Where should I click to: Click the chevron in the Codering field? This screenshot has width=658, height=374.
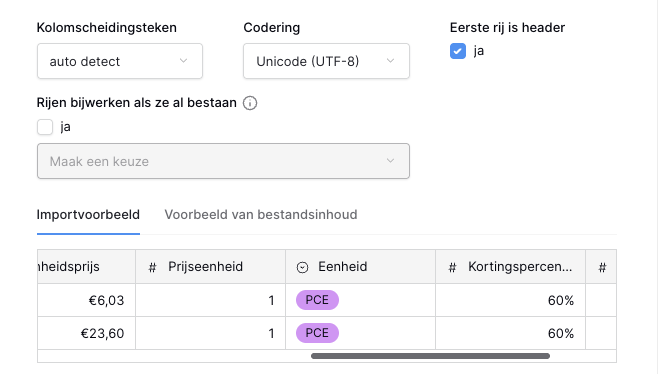point(390,61)
